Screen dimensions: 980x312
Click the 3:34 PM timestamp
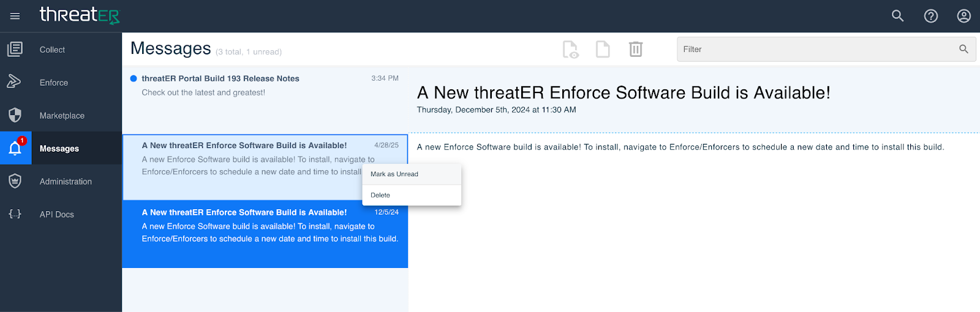385,78
